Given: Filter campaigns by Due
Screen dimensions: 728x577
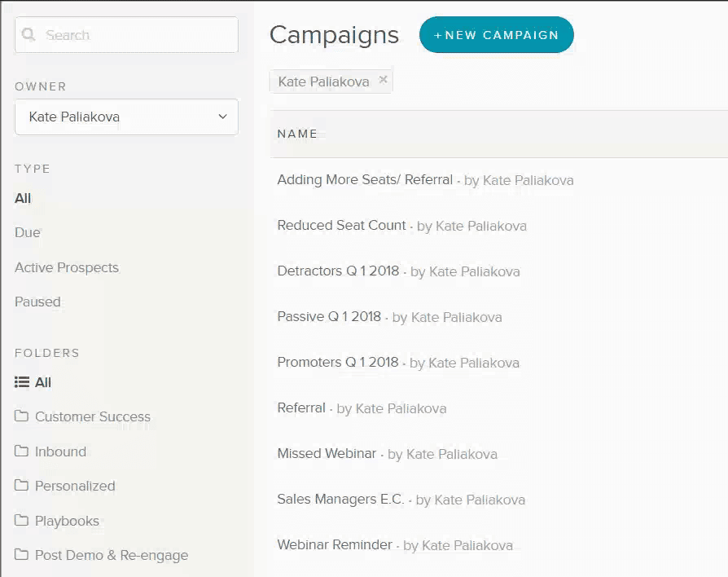Looking at the screenshot, I should tap(28, 232).
